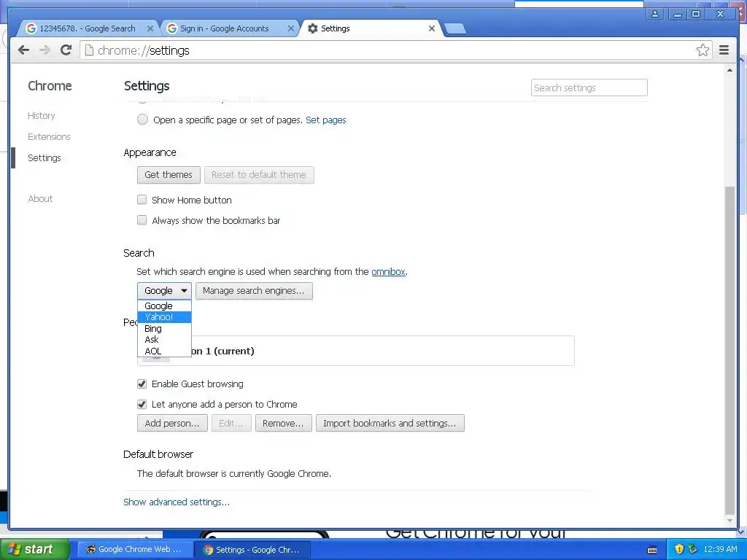
Task: Choose Ask from the search engine list
Action: click(x=164, y=340)
